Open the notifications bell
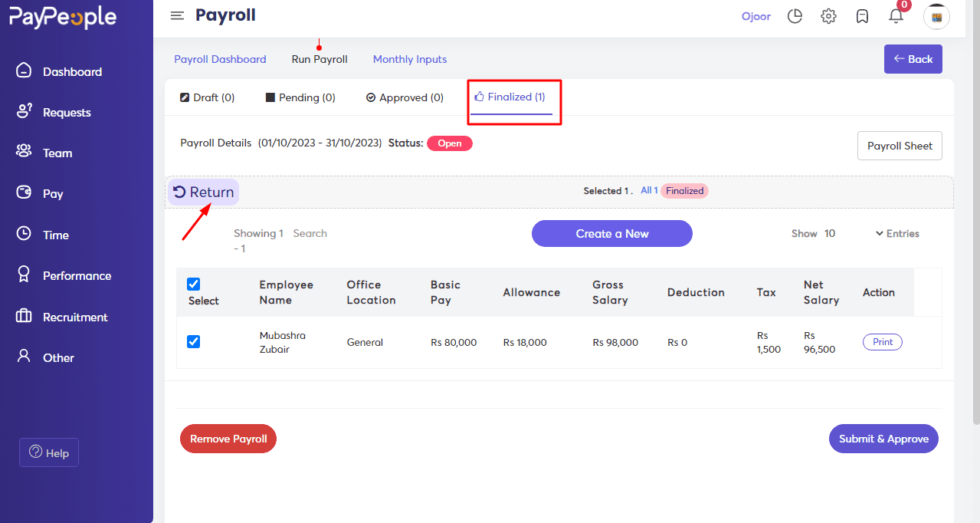 [x=896, y=15]
